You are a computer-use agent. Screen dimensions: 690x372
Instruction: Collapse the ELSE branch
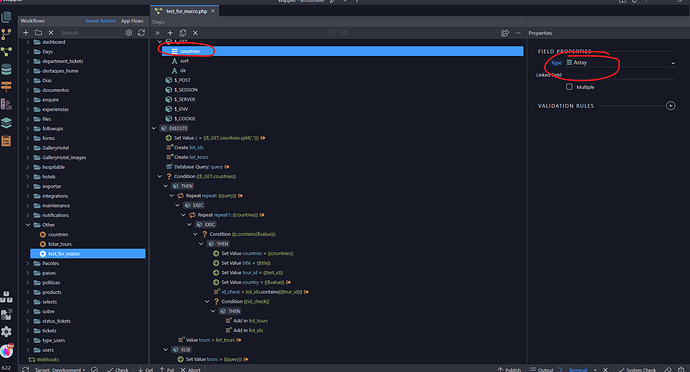(x=165, y=350)
